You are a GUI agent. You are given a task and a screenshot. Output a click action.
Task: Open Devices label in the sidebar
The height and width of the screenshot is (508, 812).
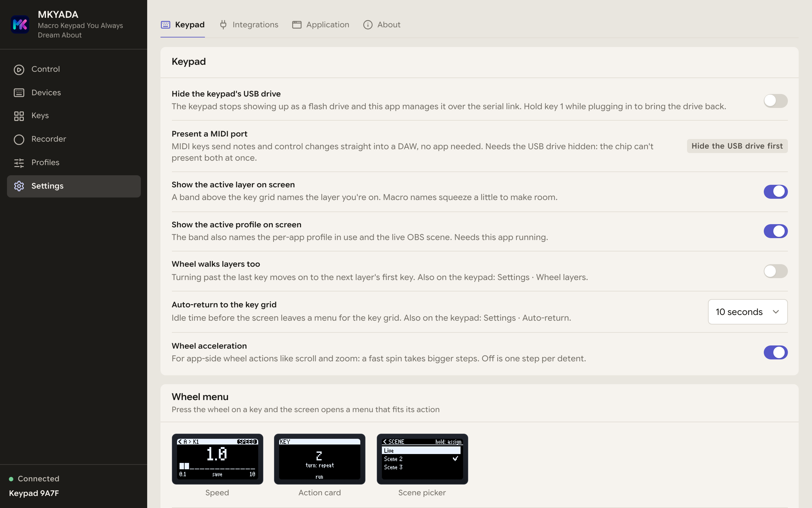[x=46, y=93]
